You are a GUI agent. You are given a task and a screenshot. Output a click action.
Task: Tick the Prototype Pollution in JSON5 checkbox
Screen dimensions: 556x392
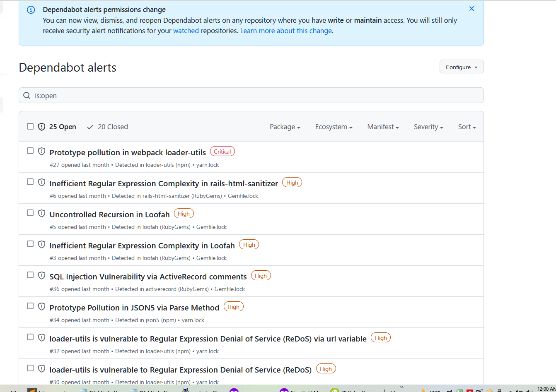30,306
